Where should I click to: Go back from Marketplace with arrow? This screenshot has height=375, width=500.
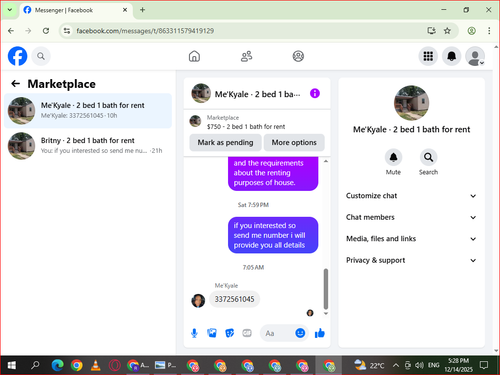click(x=16, y=84)
